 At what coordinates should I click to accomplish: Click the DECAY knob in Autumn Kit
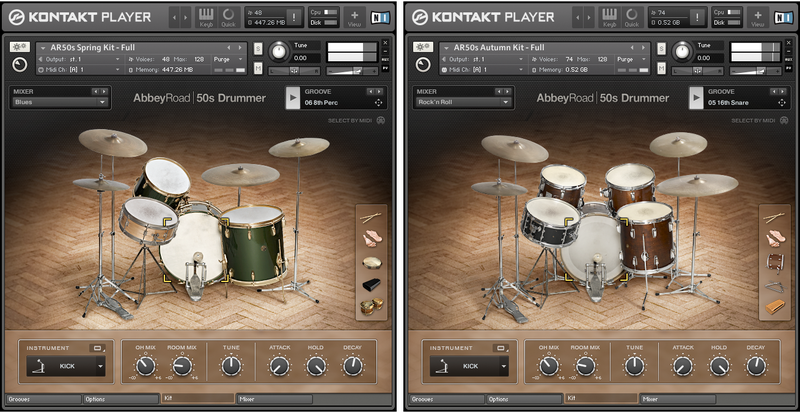756,366
